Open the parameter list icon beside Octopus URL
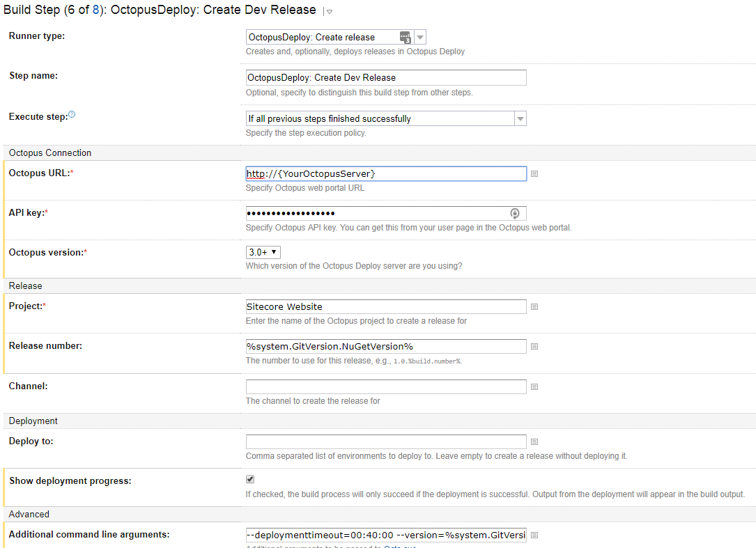This screenshot has width=756, height=548. 534,173
